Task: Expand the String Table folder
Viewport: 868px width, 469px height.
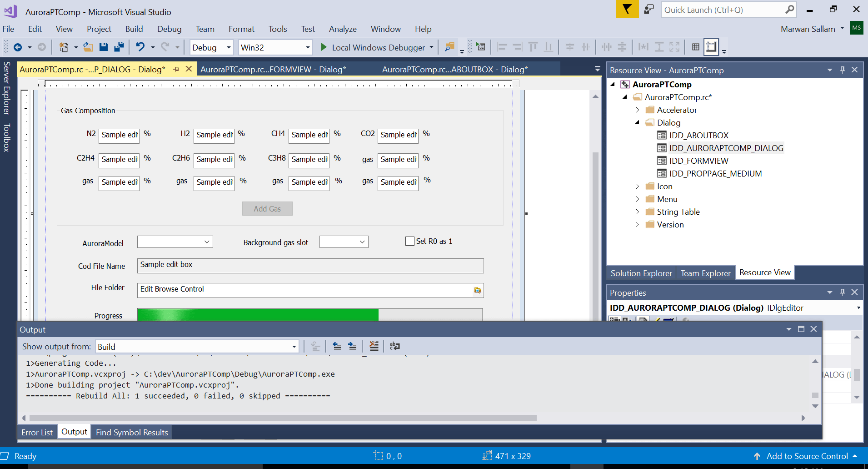Action: (637, 212)
